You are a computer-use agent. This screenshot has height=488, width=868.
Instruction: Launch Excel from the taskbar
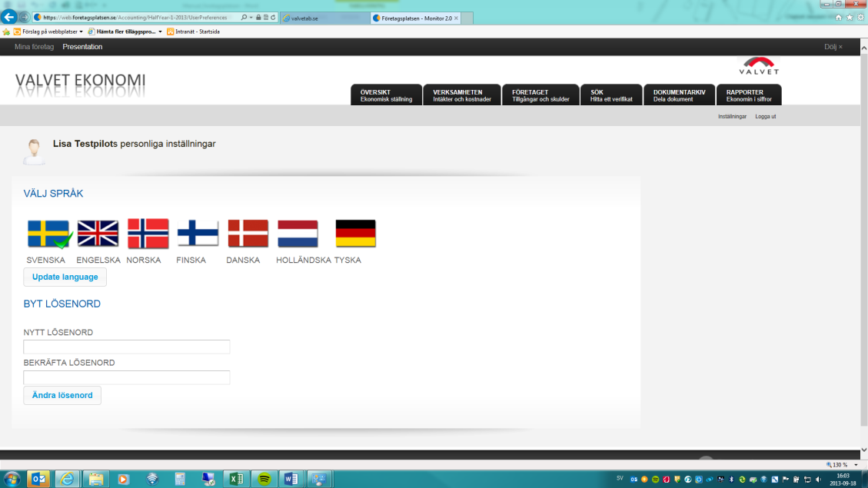click(x=236, y=479)
